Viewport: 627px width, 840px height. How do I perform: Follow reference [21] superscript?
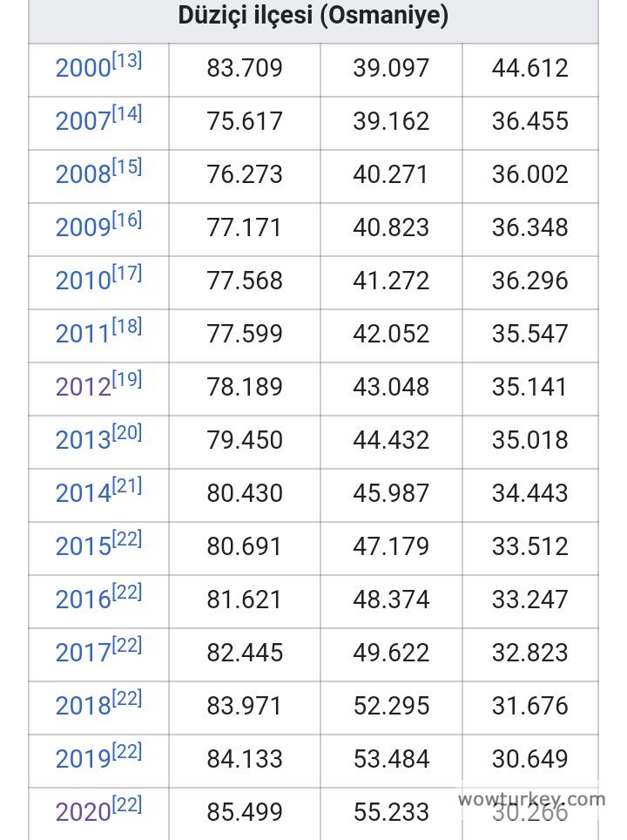point(126,486)
